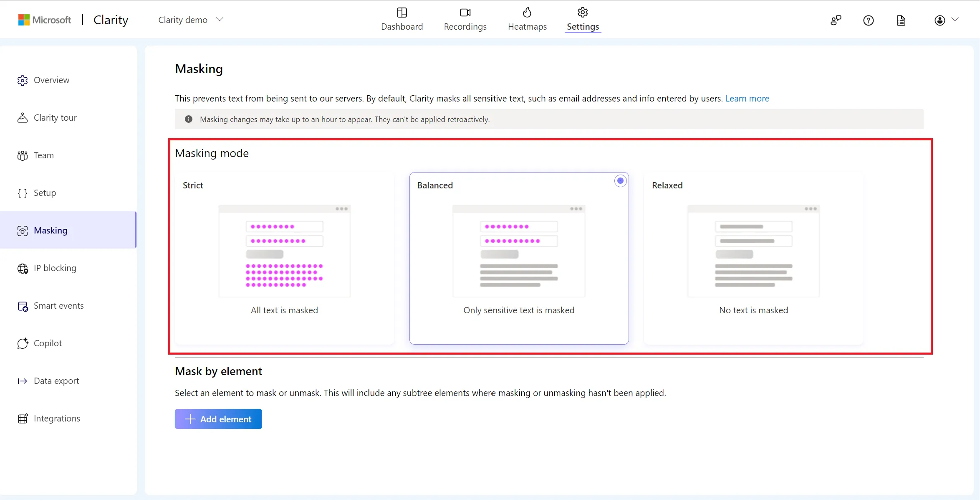This screenshot has height=500, width=980.
Task: Open Clarity tour in the sidebar
Action: [68, 118]
